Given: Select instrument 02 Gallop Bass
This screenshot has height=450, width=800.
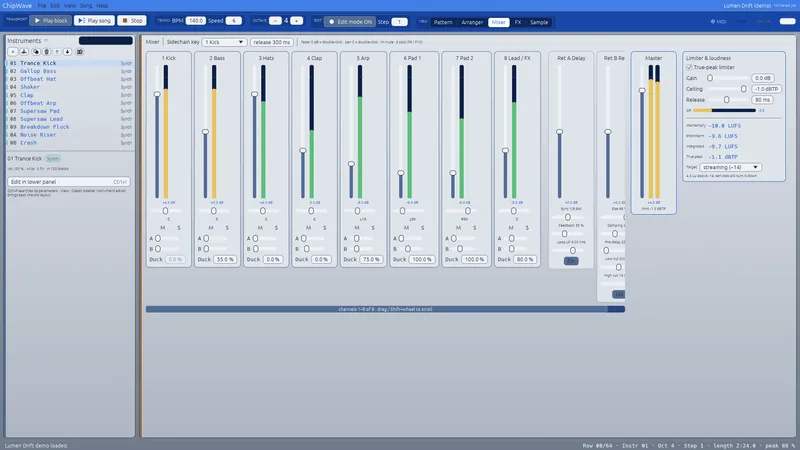Looking at the screenshot, I should click(x=69, y=71).
